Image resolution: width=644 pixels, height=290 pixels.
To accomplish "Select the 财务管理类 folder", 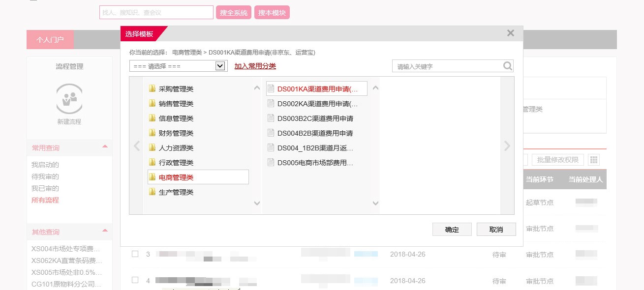I will pyautogui.click(x=176, y=133).
